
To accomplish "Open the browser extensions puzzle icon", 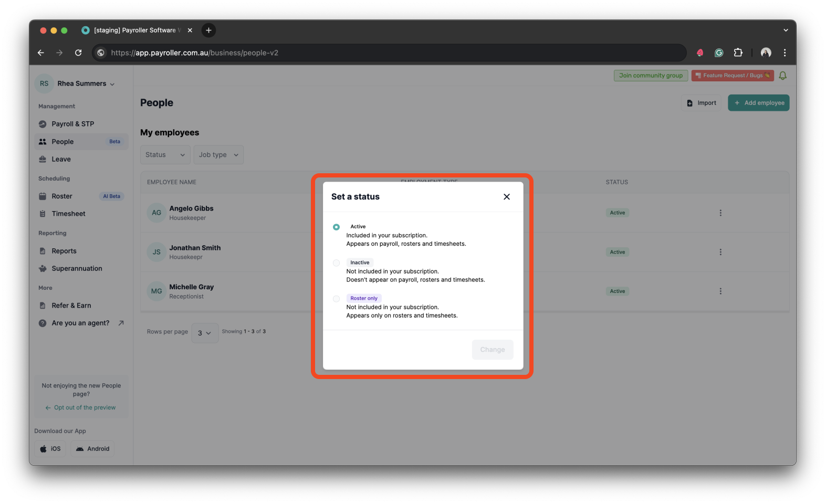I will point(738,52).
